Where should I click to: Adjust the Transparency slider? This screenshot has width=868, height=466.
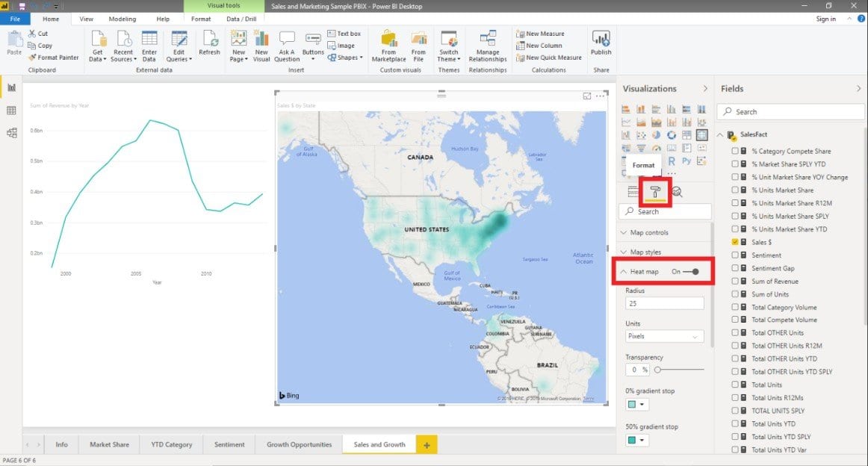(679, 370)
